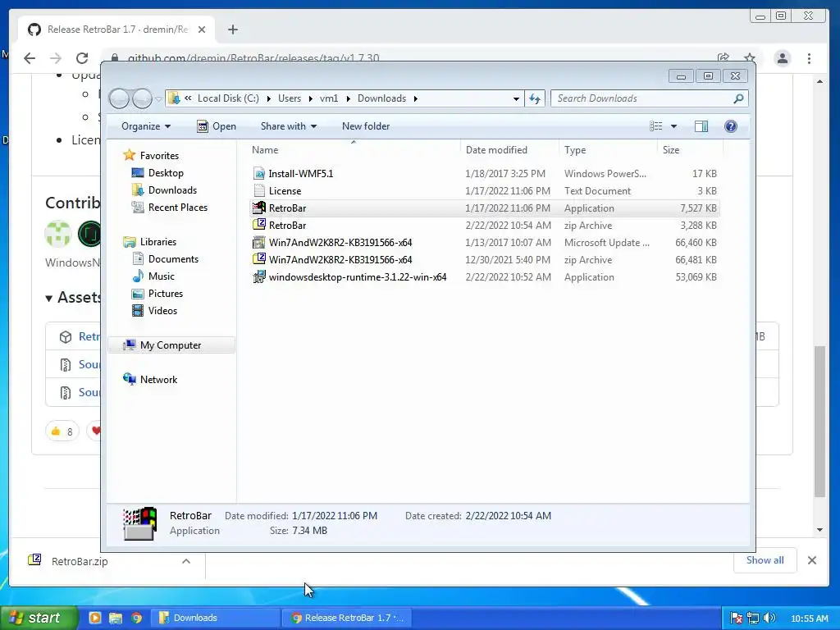Image resolution: width=840 pixels, height=630 pixels.
Task: Launch Windows Media Player from taskbar
Action: pos(95,619)
